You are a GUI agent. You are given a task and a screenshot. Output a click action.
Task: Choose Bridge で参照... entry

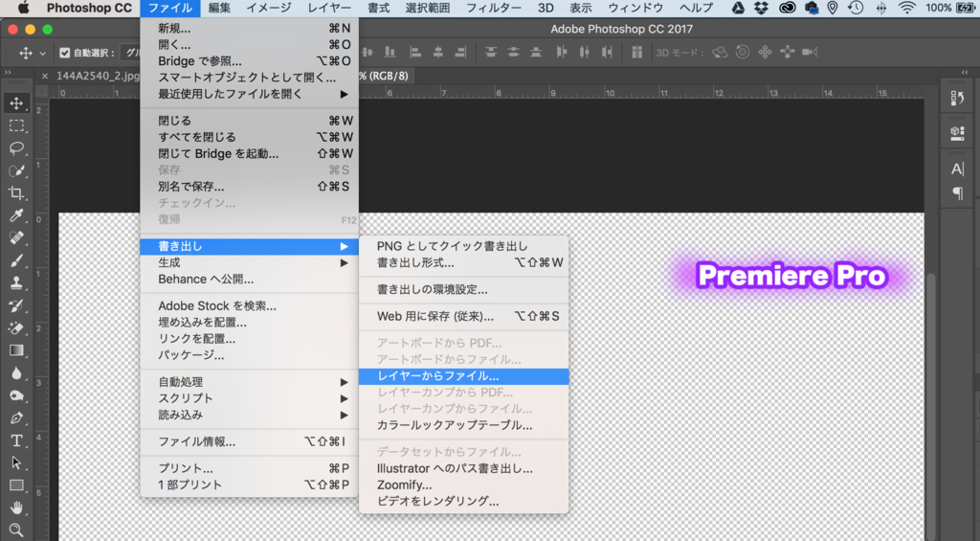point(250,61)
